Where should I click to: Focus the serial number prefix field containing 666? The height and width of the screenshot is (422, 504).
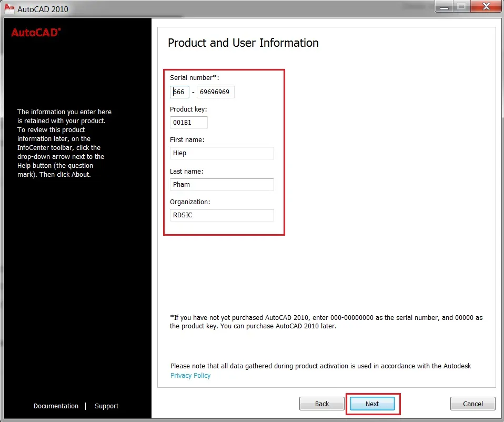tap(179, 92)
